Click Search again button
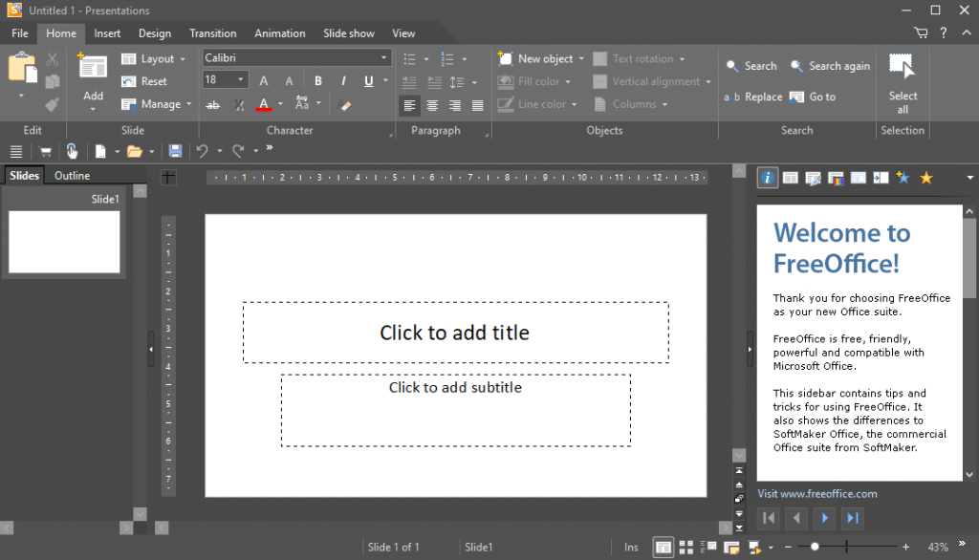The height and width of the screenshot is (560, 979). coord(831,66)
